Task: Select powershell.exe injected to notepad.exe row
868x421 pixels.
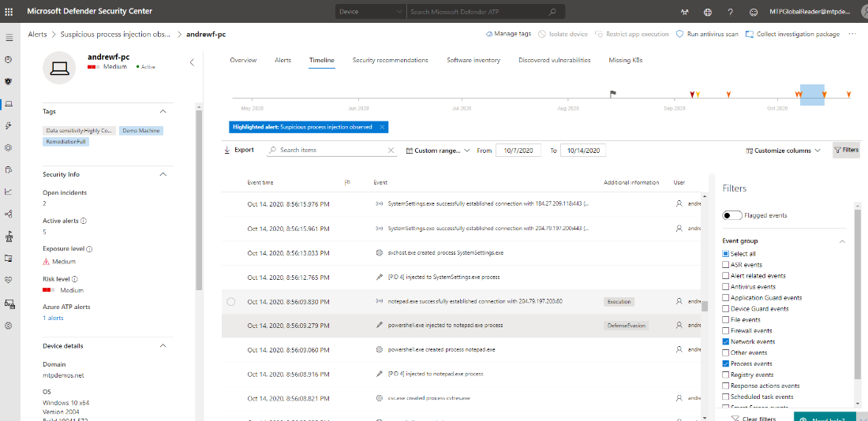Action: point(462,326)
